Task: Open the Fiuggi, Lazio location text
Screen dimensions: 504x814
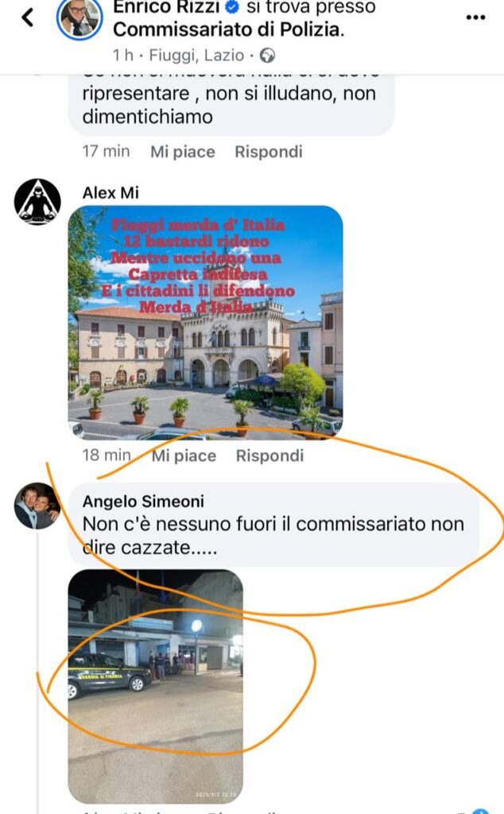Action: pos(196,55)
